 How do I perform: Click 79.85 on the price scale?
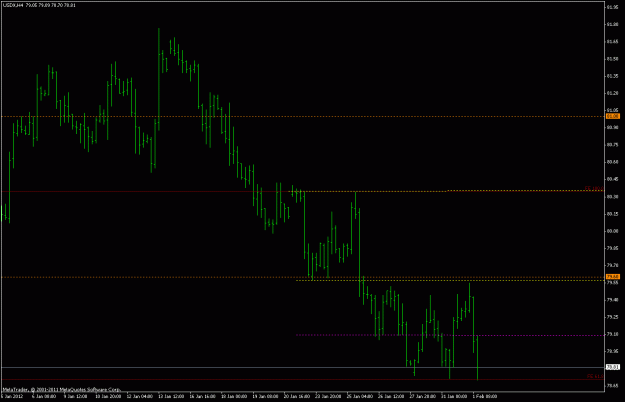(x=613, y=248)
